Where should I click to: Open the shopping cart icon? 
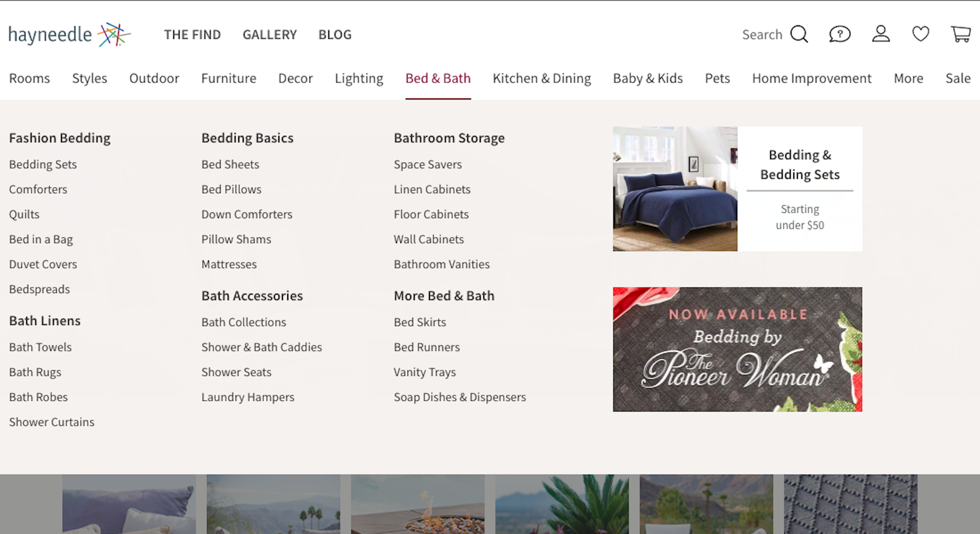961,34
